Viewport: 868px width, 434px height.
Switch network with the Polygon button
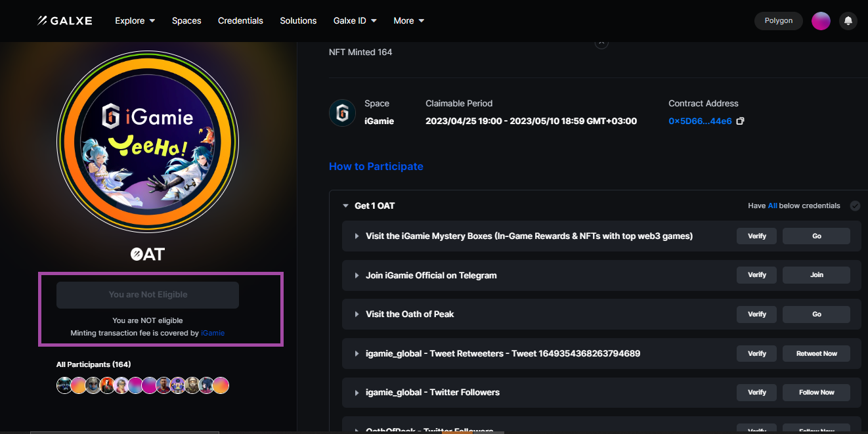click(x=779, y=21)
